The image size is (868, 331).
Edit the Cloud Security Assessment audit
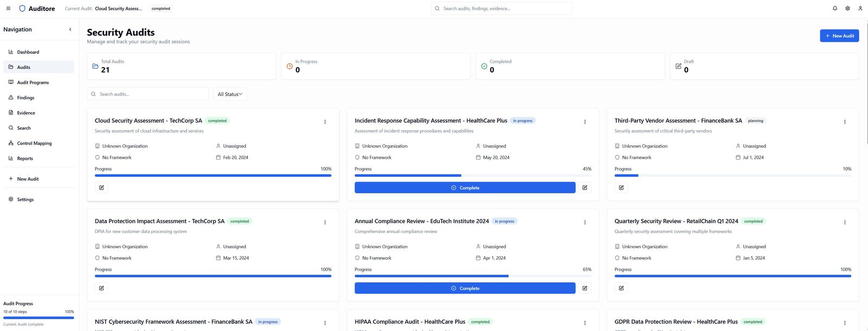(x=101, y=187)
